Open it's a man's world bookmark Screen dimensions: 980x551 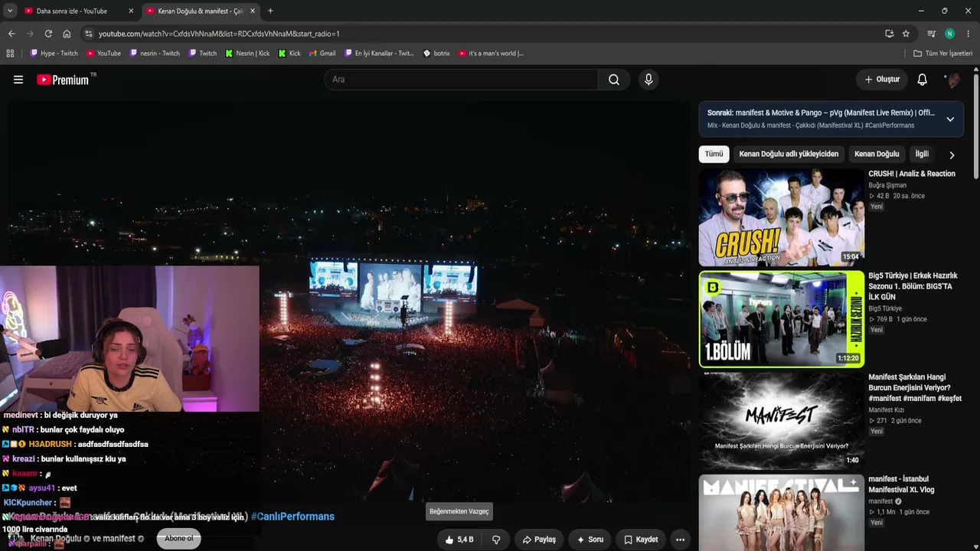491,54
